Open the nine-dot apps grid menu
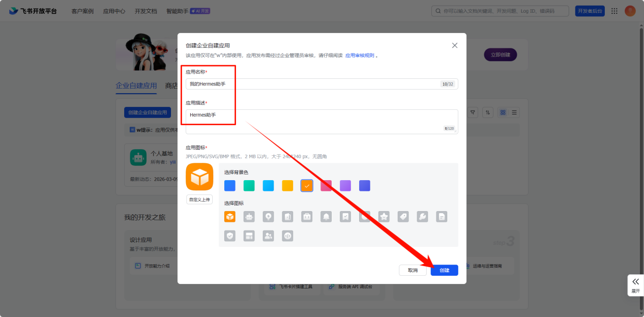 614,11
